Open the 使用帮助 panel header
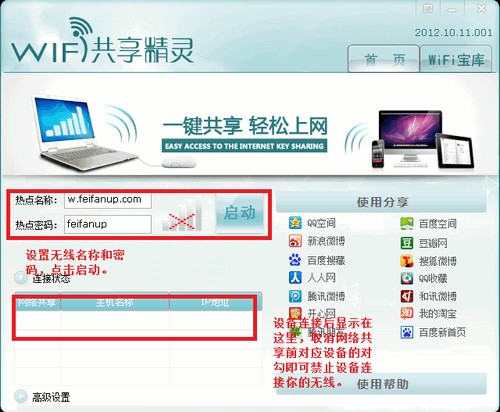The image size is (500, 412). [382, 384]
